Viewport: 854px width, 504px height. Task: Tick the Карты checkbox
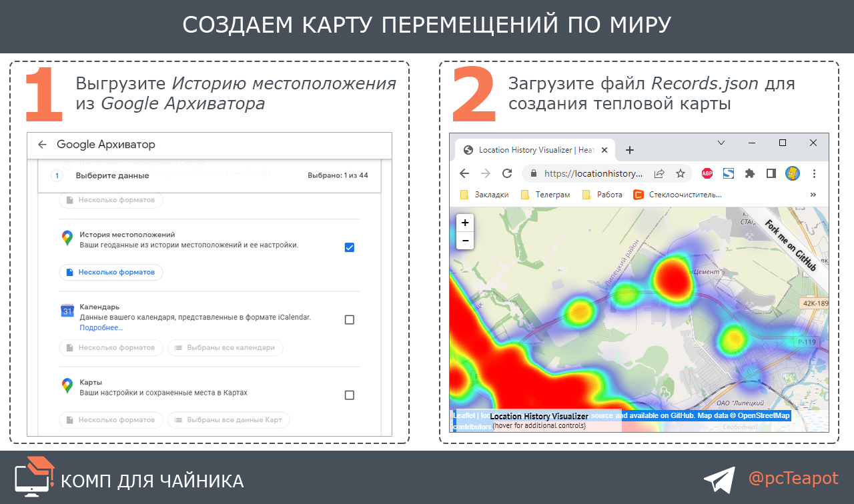coord(349,395)
